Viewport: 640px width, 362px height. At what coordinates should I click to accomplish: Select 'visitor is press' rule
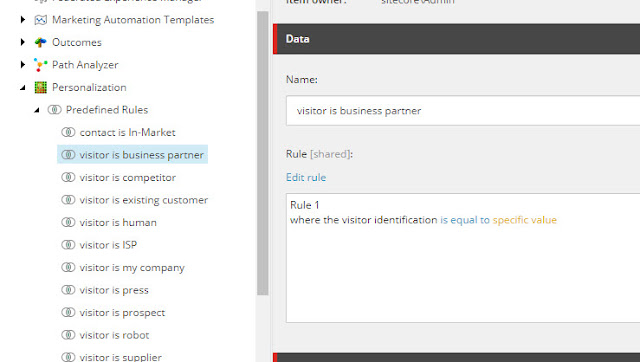pos(114,290)
